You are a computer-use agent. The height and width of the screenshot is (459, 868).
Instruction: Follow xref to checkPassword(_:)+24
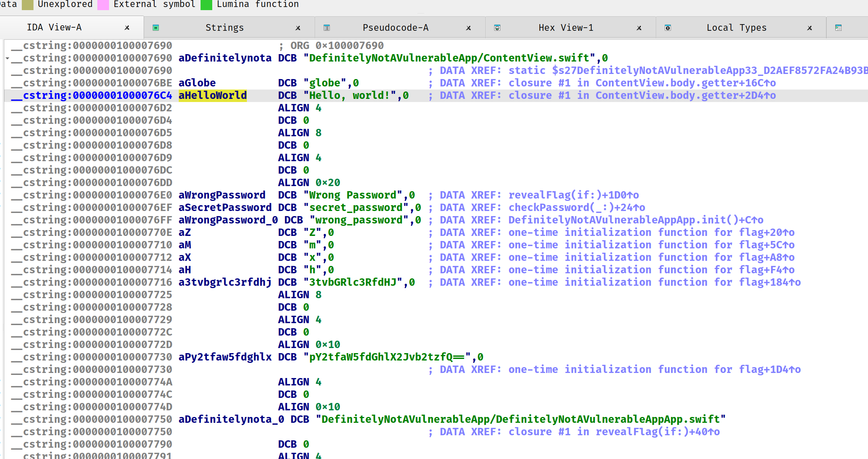(x=577, y=208)
